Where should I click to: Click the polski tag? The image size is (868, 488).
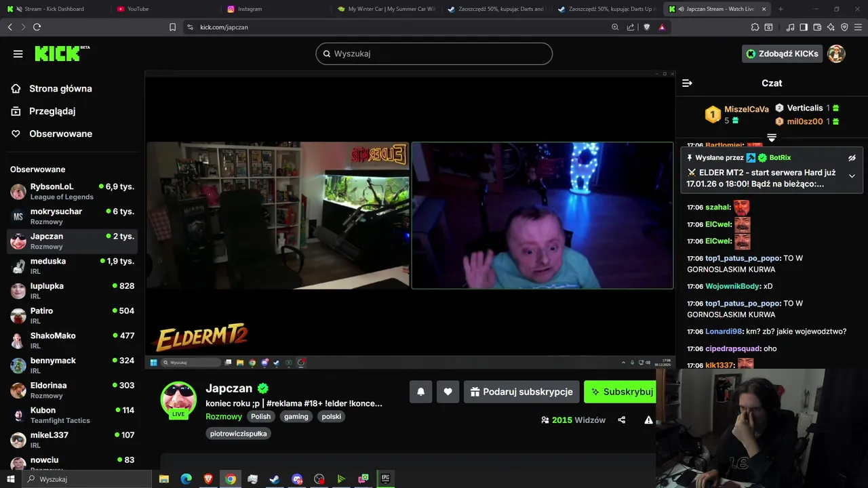pyautogui.click(x=332, y=417)
